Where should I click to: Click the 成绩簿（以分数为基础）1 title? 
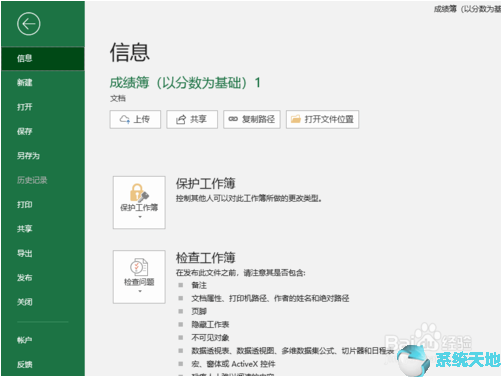[185, 83]
